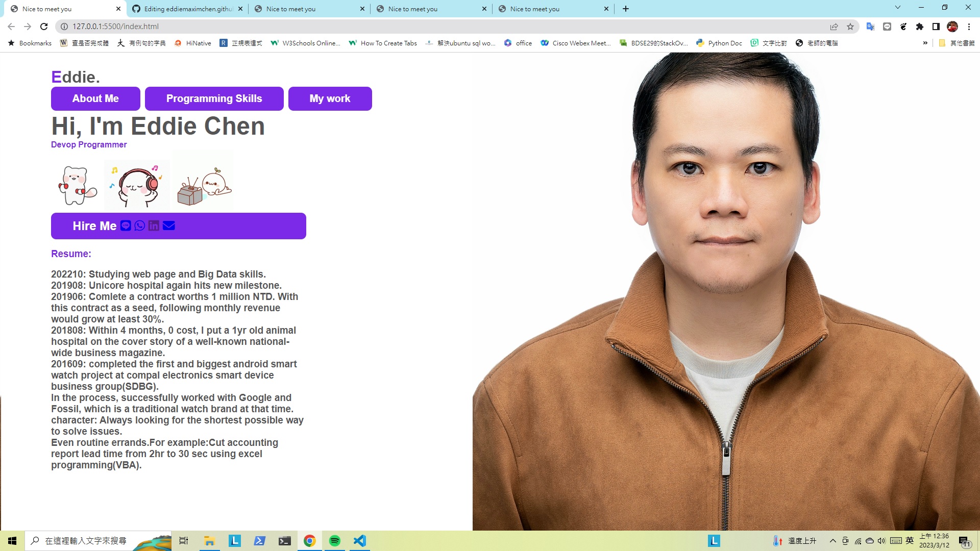The height and width of the screenshot is (551, 980).
Task: Open the Chrome three-dot menu
Action: (969, 27)
